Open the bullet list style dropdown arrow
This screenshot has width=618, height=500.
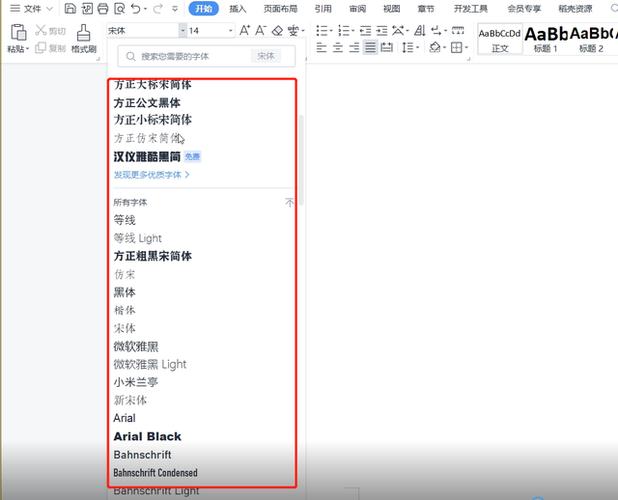click(331, 31)
